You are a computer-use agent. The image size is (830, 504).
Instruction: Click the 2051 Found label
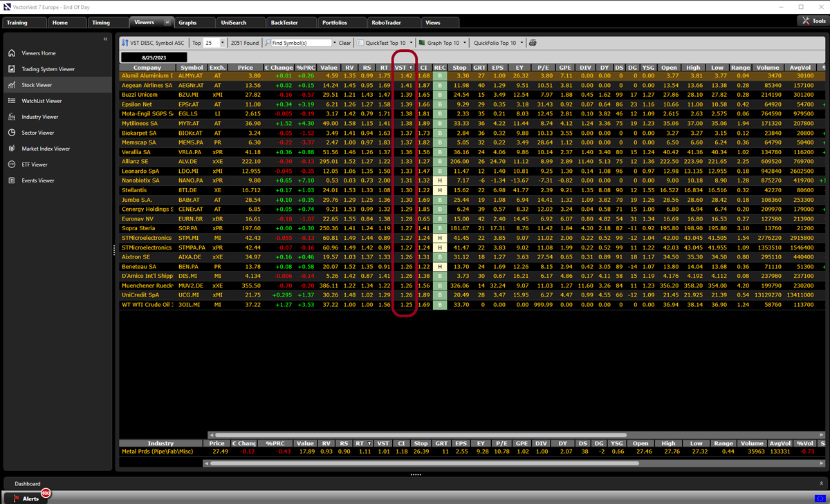pos(245,43)
